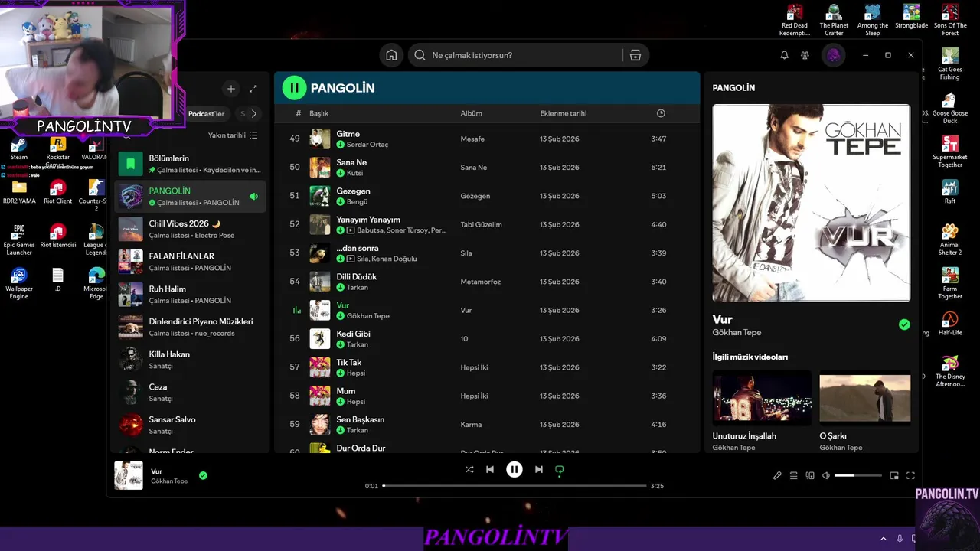Select the Sen Başkasın track
Screen dimensions: 980x551
[x=487, y=424]
